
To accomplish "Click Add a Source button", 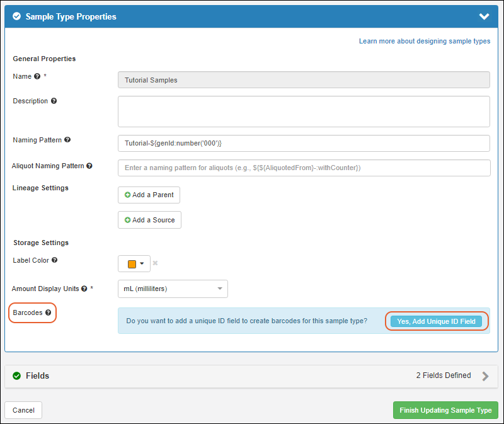I will 149,220.
